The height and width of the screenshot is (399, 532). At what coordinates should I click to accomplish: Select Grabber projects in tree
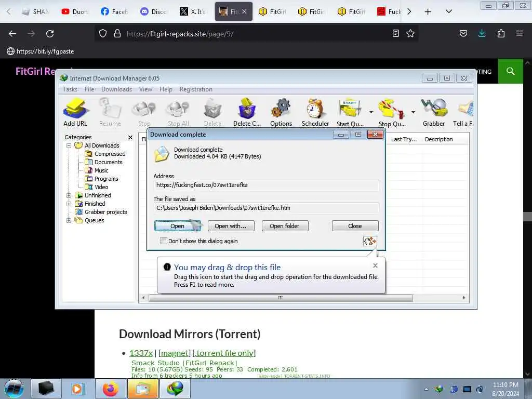[105, 212]
